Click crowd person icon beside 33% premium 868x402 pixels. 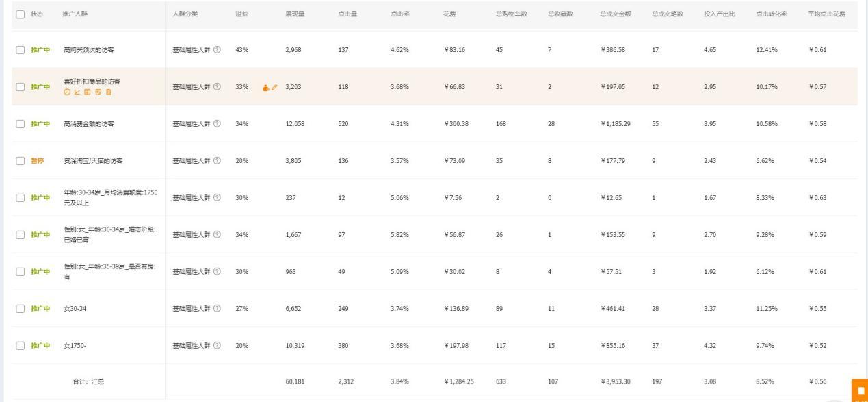point(265,88)
